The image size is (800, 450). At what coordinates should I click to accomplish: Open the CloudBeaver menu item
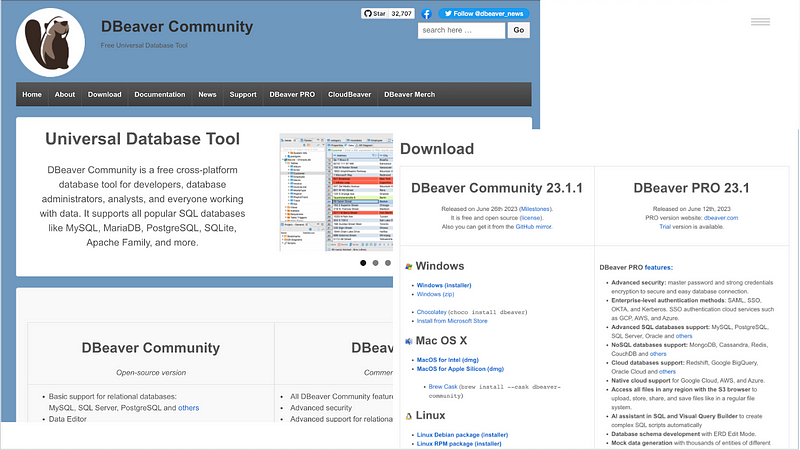point(349,94)
